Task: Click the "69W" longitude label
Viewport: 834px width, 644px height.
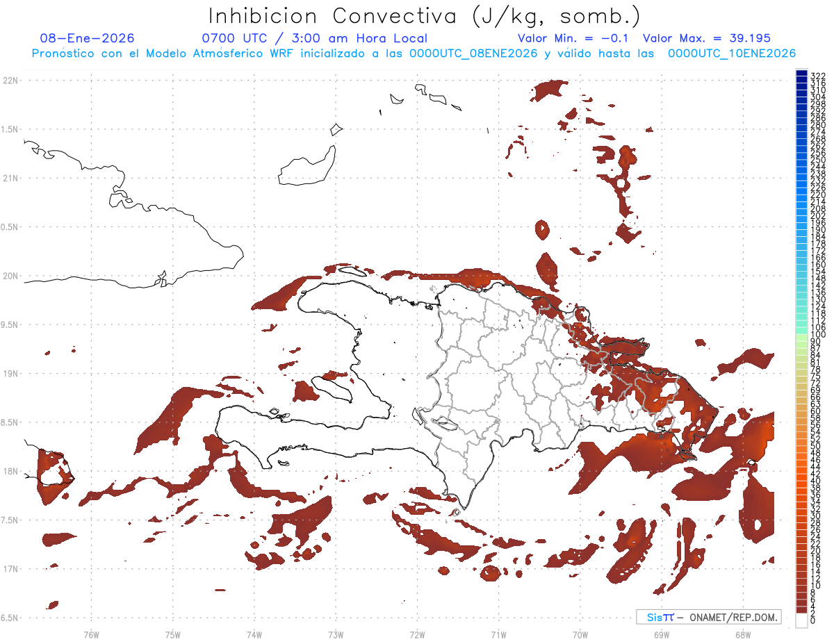Action: (662, 634)
